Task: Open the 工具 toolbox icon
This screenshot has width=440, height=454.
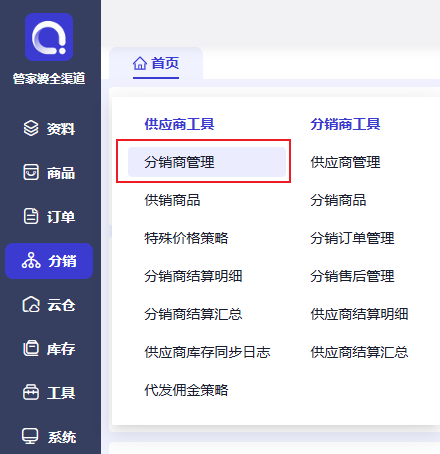Action: click(x=31, y=392)
